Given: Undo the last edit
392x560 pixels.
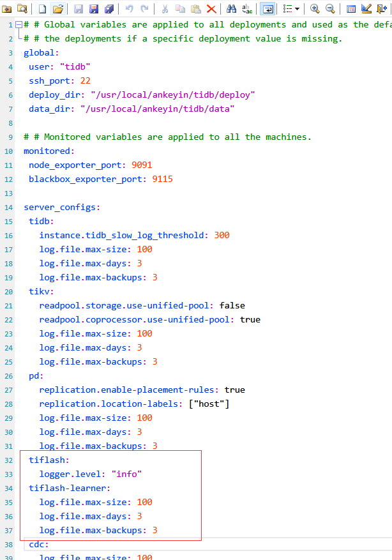Looking at the screenshot, I should tap(129, 8).
